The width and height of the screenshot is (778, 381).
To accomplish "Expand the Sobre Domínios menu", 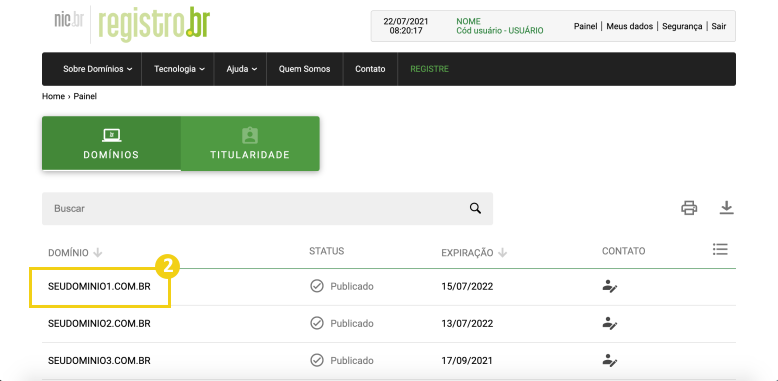I will click(x=97, y=69).
